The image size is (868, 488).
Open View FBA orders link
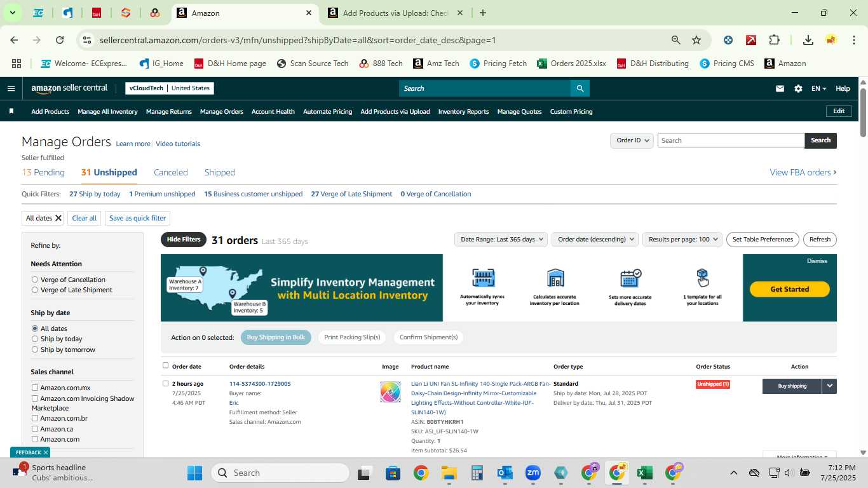pos(803,172)
